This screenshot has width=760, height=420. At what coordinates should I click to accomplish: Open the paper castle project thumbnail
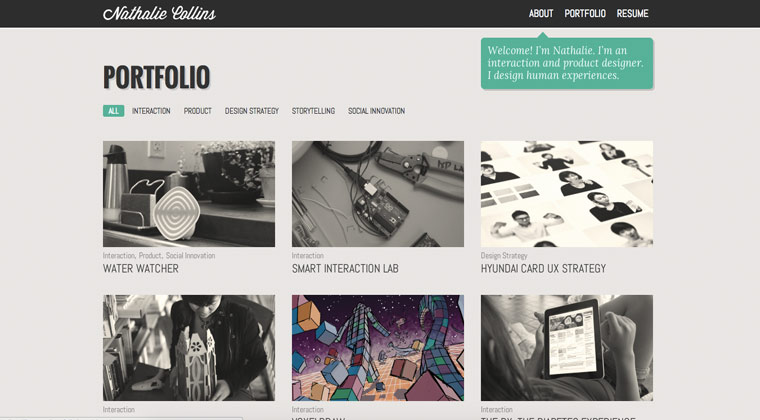[x=189, y=348]
